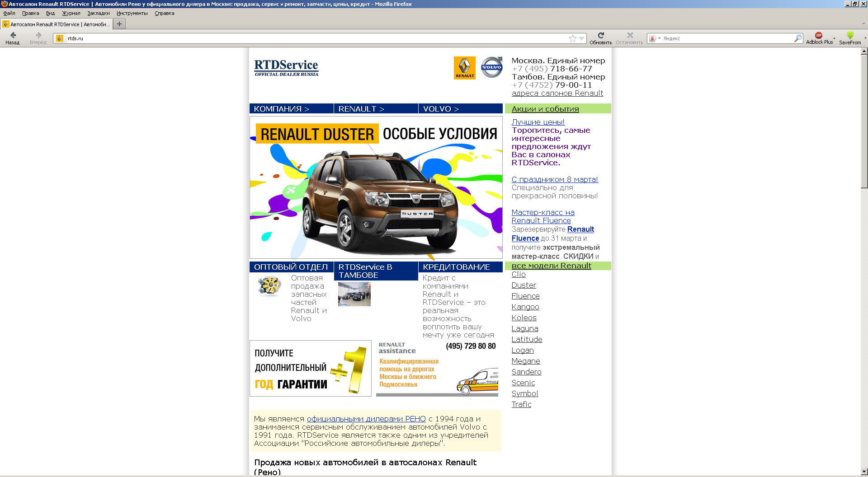Open the Megane model link
This screenshot has height=477, width=868.
point(526,361)
